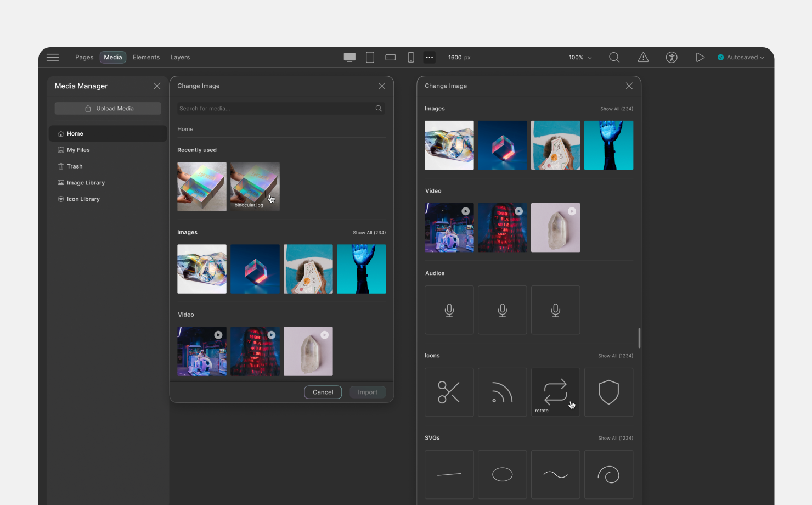Open the Elements tab

point(146,57)
